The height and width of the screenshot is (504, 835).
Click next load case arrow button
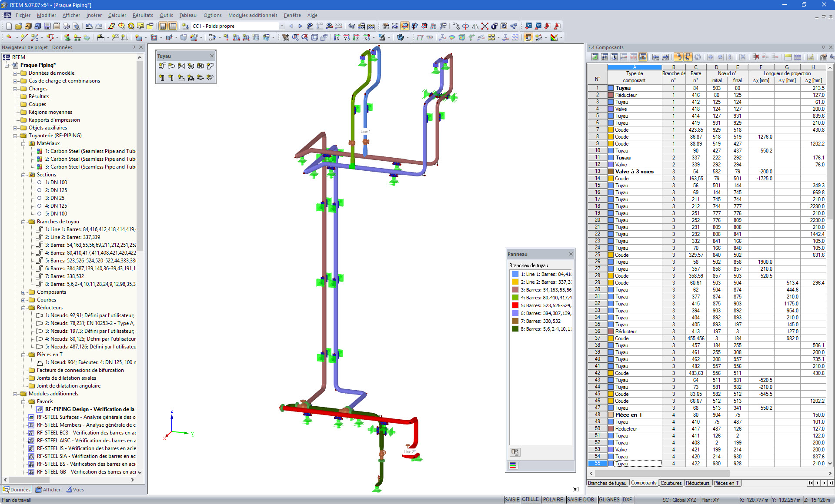coord(300,26)
